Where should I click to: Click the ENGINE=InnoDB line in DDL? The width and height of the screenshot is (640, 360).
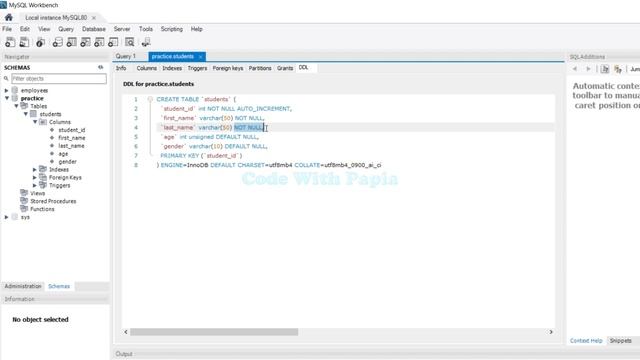[x=269, y=165]
